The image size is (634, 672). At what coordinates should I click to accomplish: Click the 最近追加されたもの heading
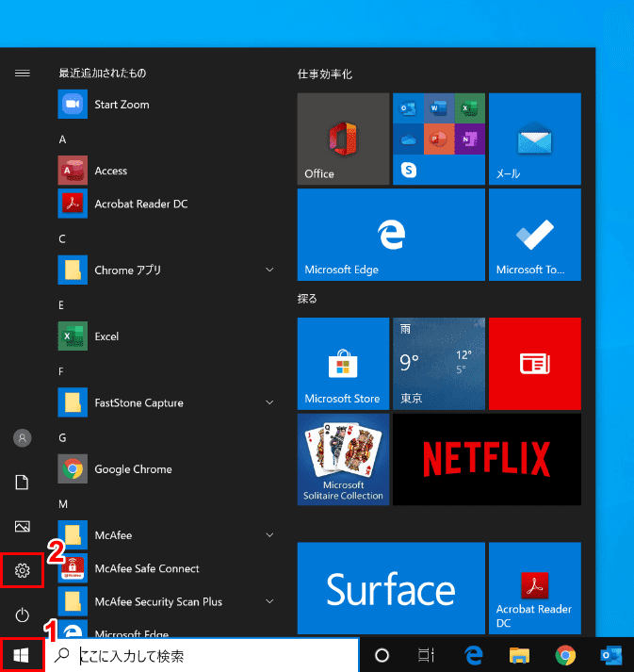tap(103, 73)
